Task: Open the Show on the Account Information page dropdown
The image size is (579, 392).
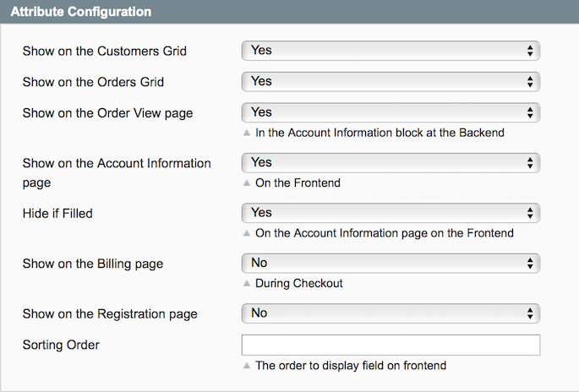Action: pyautogui.click(x=390, y=162)
